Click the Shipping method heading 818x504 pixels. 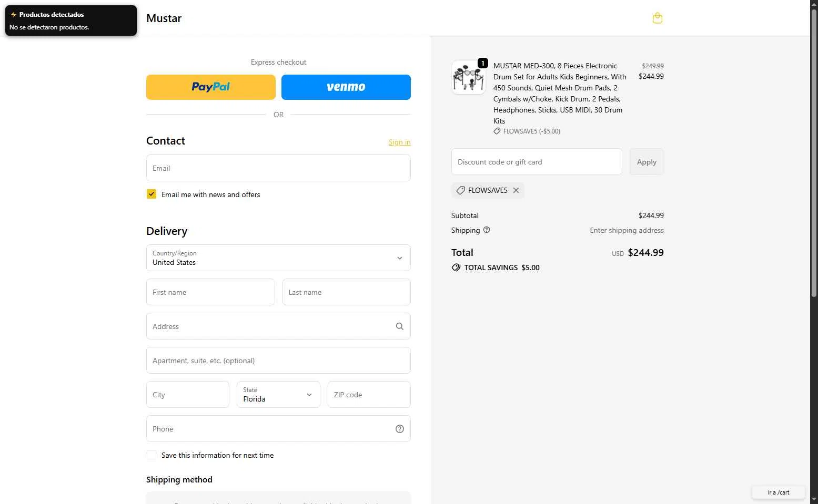click(x=179, y=479)
